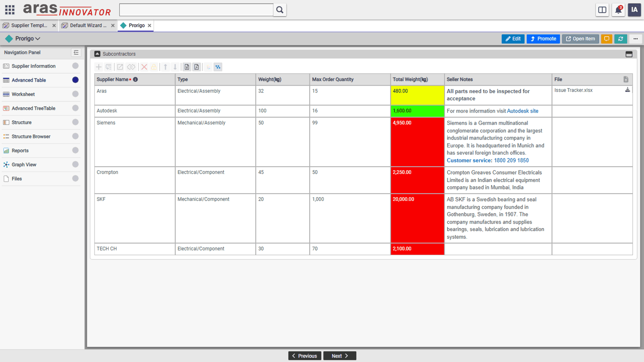
Task: Close the Supplier Templ... tab
Action: (x=54, y=25)
